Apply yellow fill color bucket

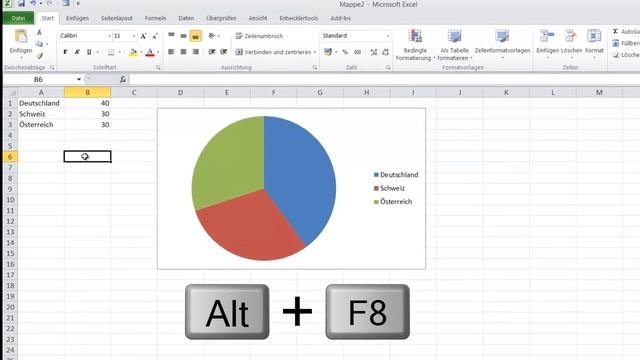point(133,52)
